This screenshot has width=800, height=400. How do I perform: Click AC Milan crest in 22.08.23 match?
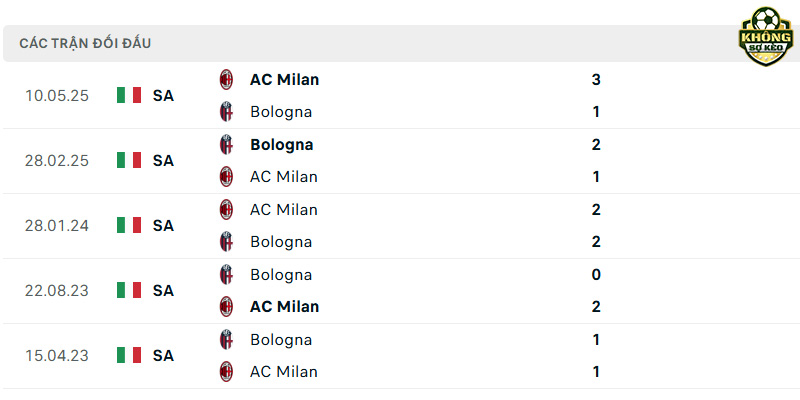[x=226, y=307]
